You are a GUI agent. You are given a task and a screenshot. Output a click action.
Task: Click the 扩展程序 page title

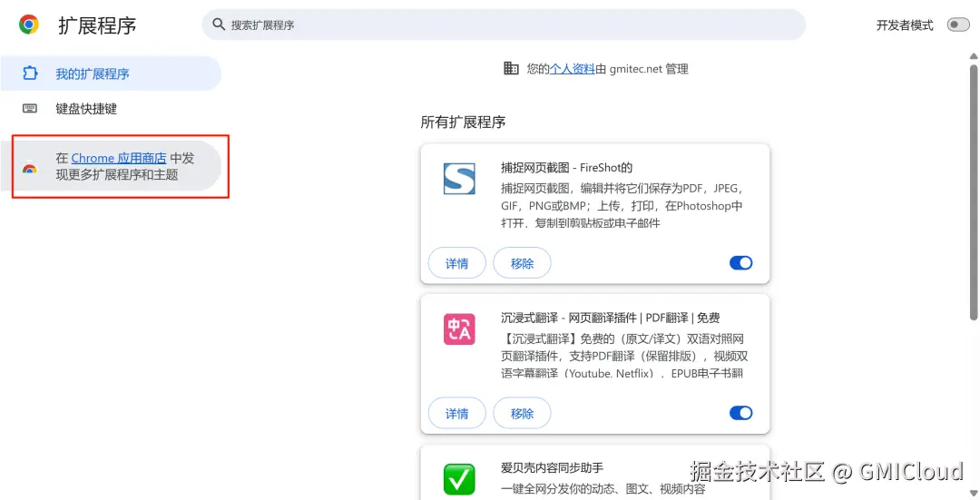97,25
